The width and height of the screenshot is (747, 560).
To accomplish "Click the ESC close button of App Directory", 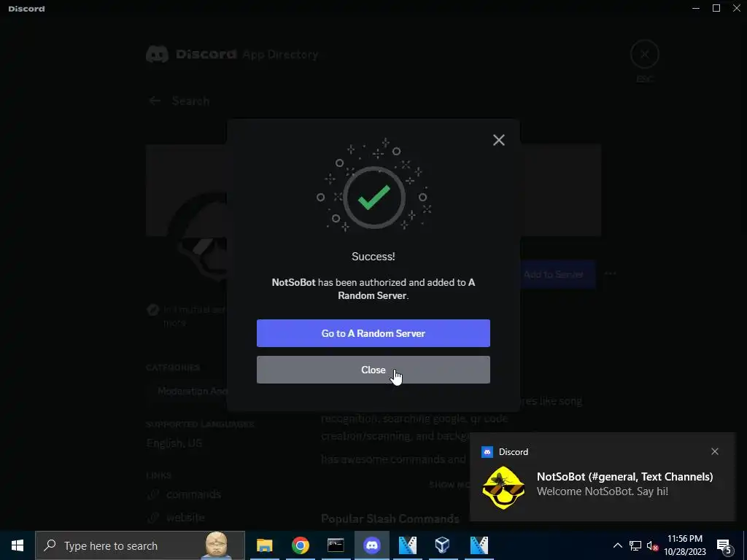I will (644, 54).
